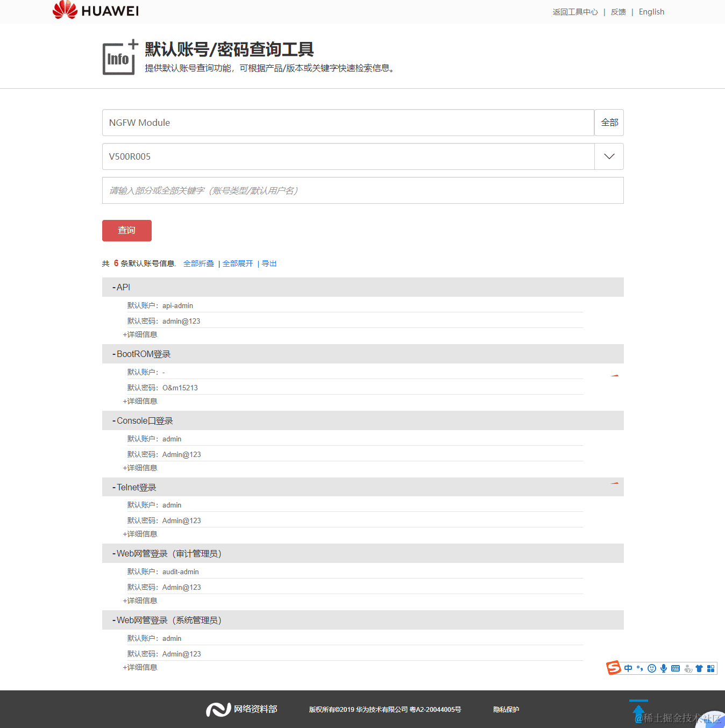The height and width of the screenshot is (728, 725).
Task: Collapse the Telnet登录 section
Action: click(363, 487)
